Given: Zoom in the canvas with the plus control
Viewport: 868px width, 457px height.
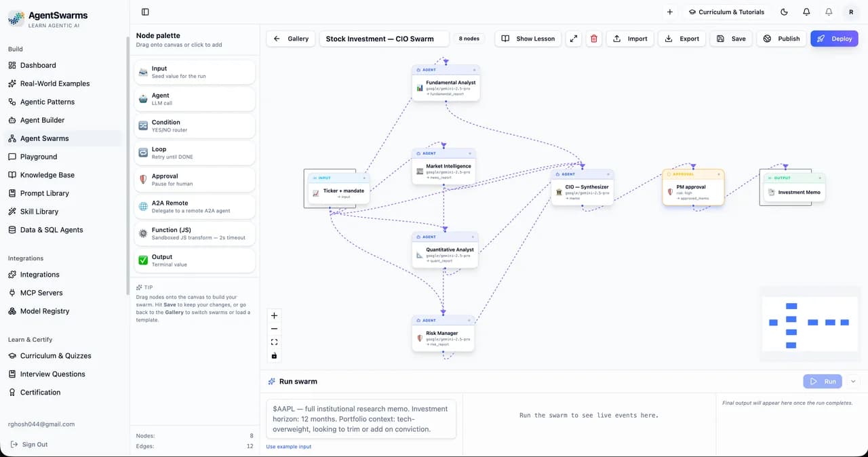Looking at the screenshot, I should click(274, 315).
